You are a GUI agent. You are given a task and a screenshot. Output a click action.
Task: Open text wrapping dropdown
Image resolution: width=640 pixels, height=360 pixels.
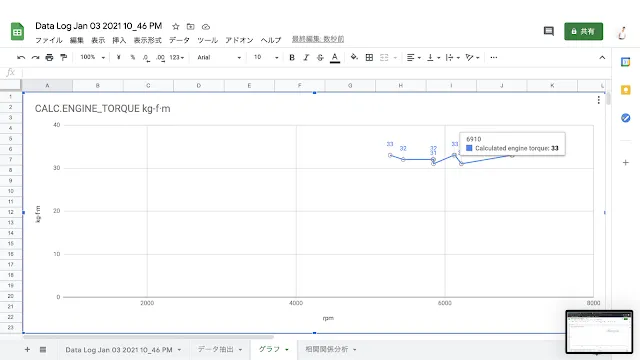click(x=452, y=58)
